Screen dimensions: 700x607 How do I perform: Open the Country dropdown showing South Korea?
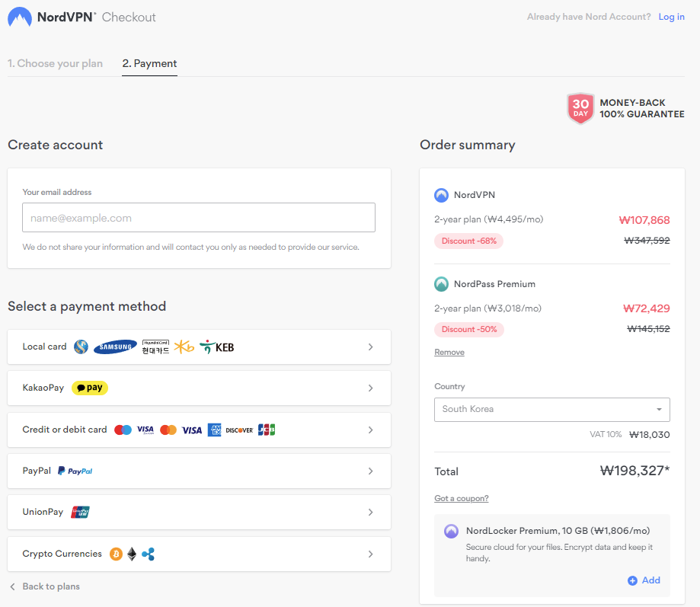[551, 409]
